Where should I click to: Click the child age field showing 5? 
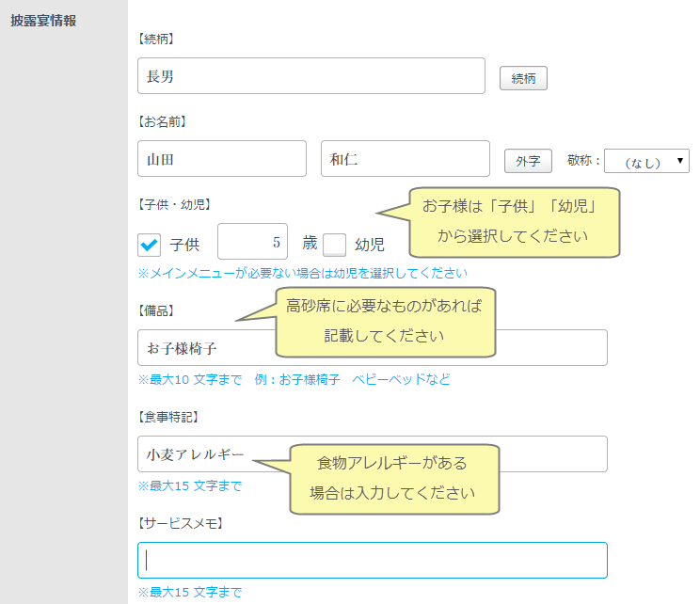252,242
